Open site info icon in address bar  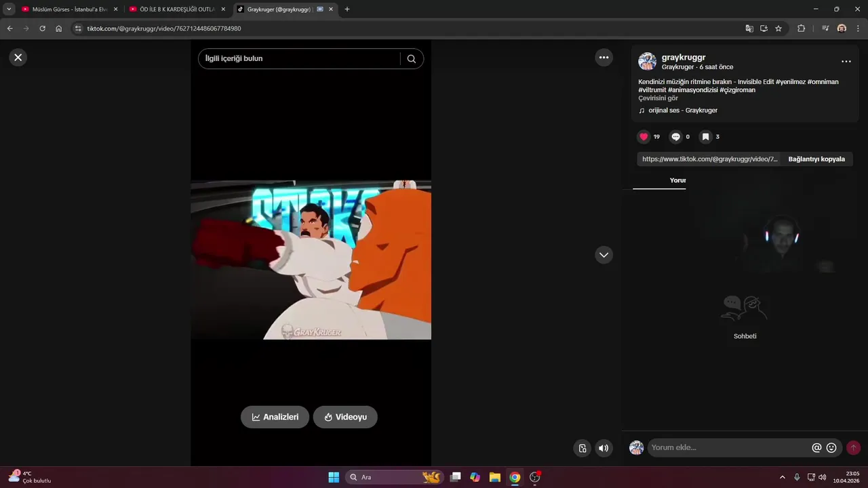coord(78,28)
